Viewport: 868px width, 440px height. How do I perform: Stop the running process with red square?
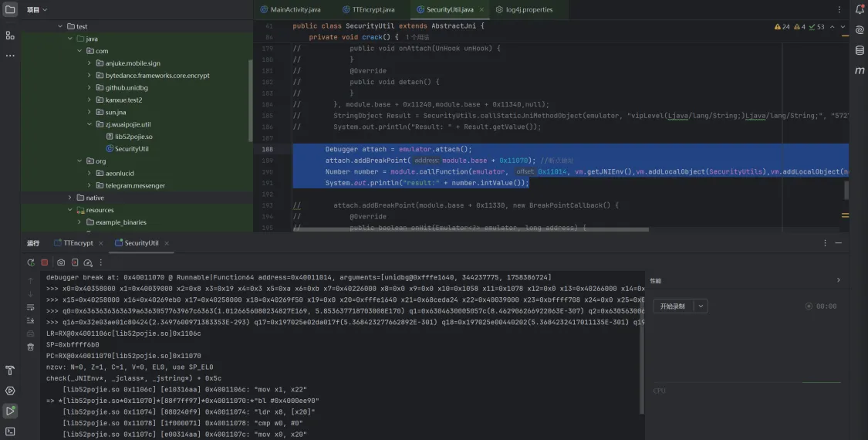pos(45,262)
